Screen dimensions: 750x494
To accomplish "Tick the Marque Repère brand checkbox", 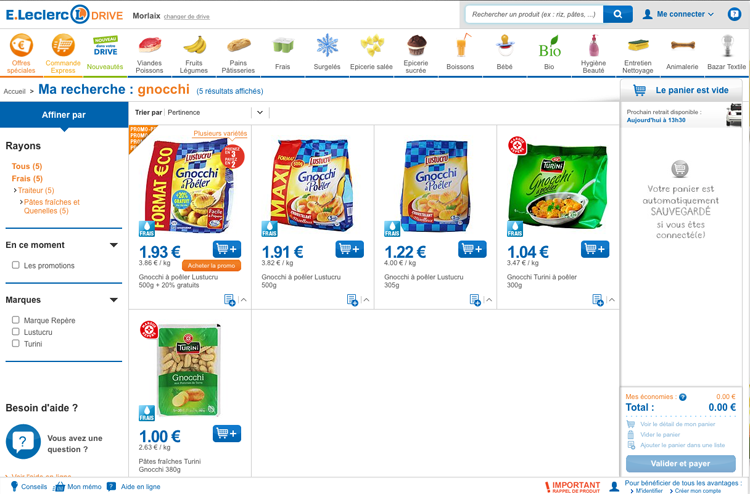I will click(x=16, y=320).
